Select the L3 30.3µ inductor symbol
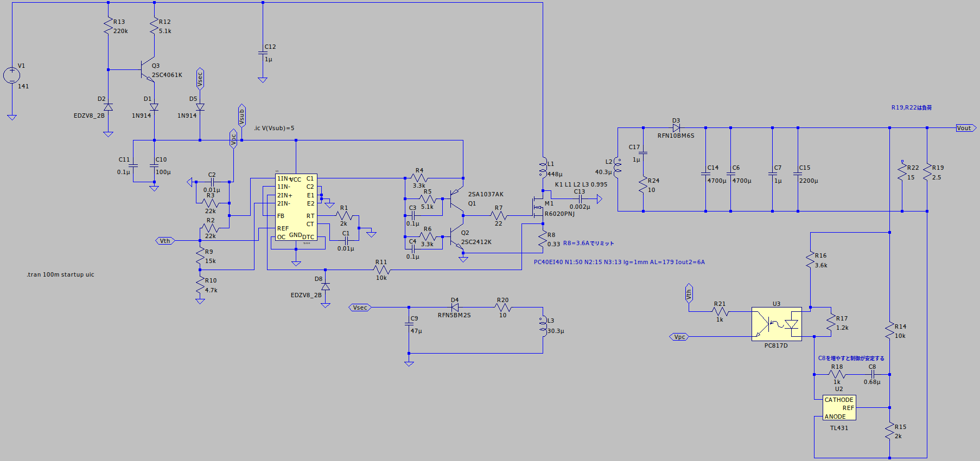This screenshot has height=461, width=980. click(543, 325)
